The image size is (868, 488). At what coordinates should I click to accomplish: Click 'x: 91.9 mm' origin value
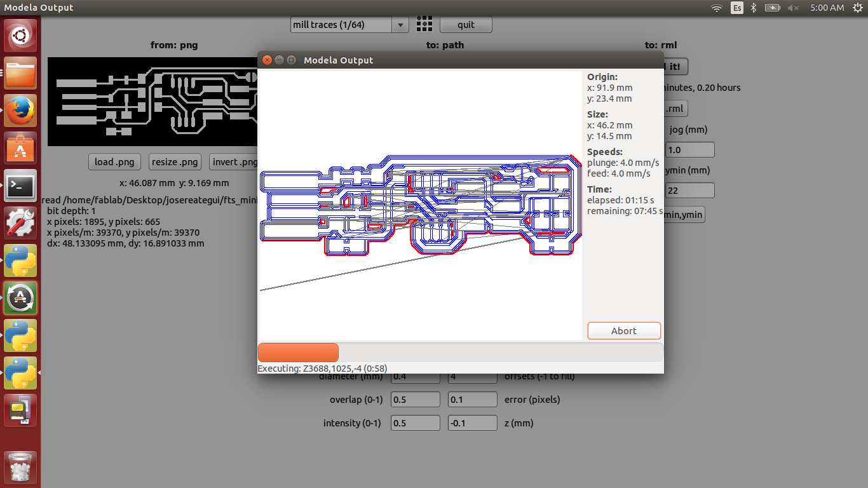pyautogui.click(x=610, y=88)
